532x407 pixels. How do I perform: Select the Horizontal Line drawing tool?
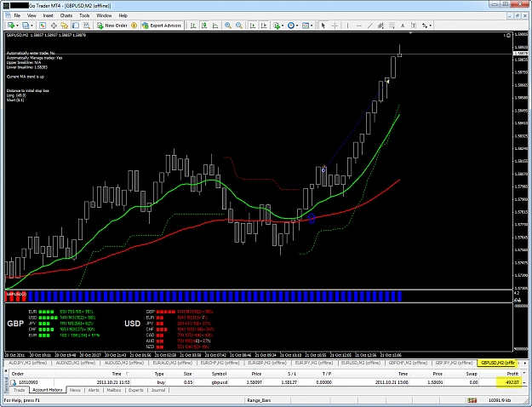358,26
